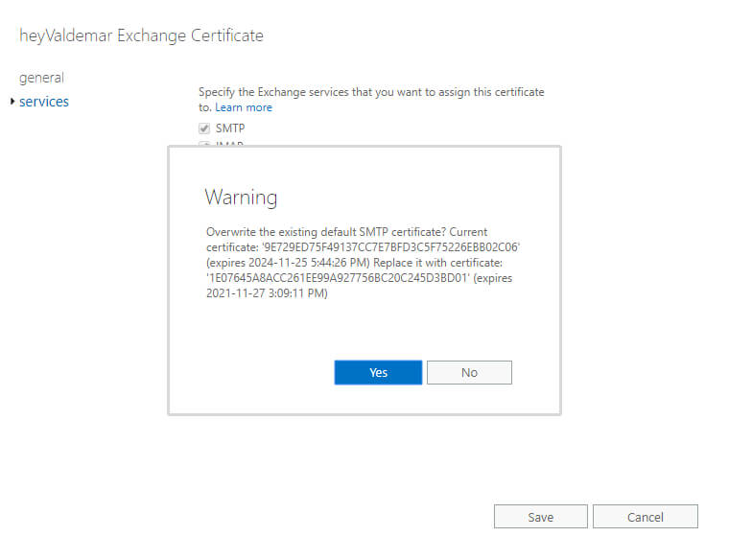729x560 pixels.
Task: Click the replacement thumbprint 1E07645A8ACC261EE99A927756BC20C245D3BD01
Action: tap(338, 278)
